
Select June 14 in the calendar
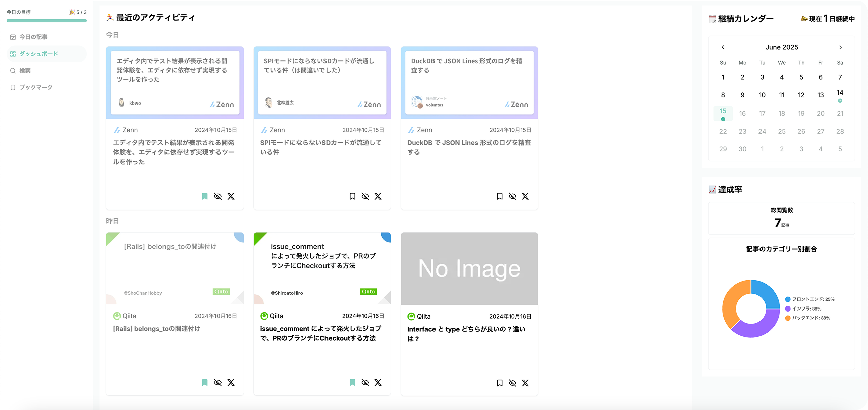tap(840, 95)
